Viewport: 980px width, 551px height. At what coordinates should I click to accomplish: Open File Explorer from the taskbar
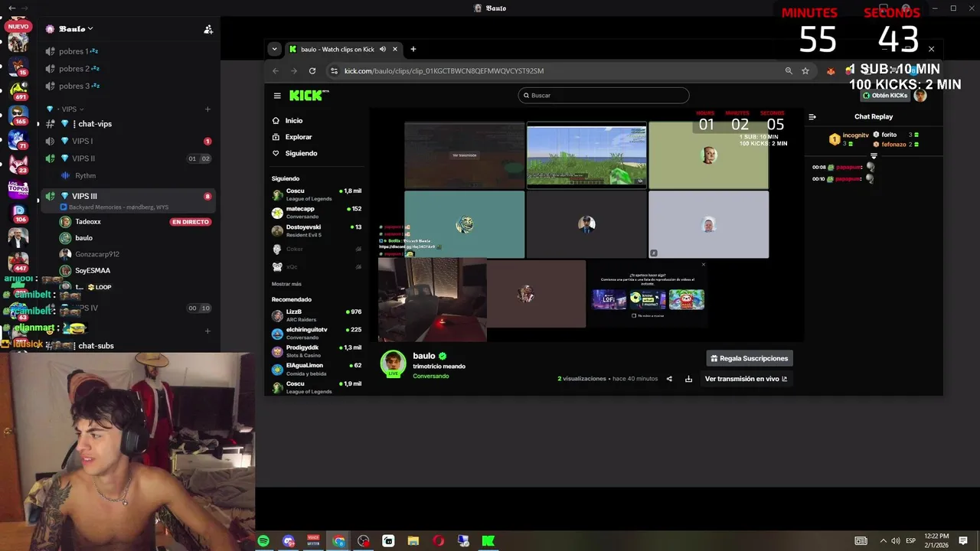(413, 541)
